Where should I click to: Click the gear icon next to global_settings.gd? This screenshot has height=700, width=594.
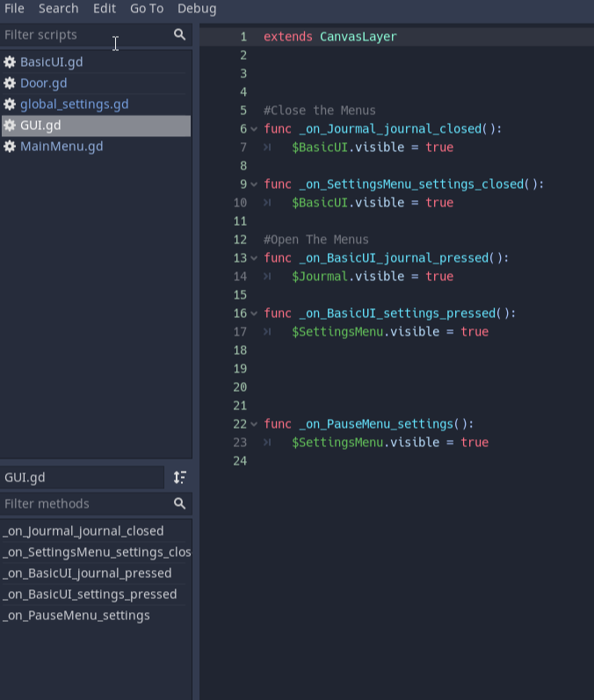pos(10,105)
